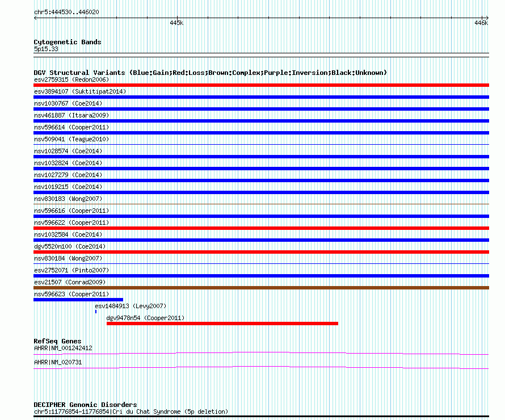This screenshot has height=420, width=505.
Task: Click the DGV Structural Variants track title
Action: tap(211, 73)
